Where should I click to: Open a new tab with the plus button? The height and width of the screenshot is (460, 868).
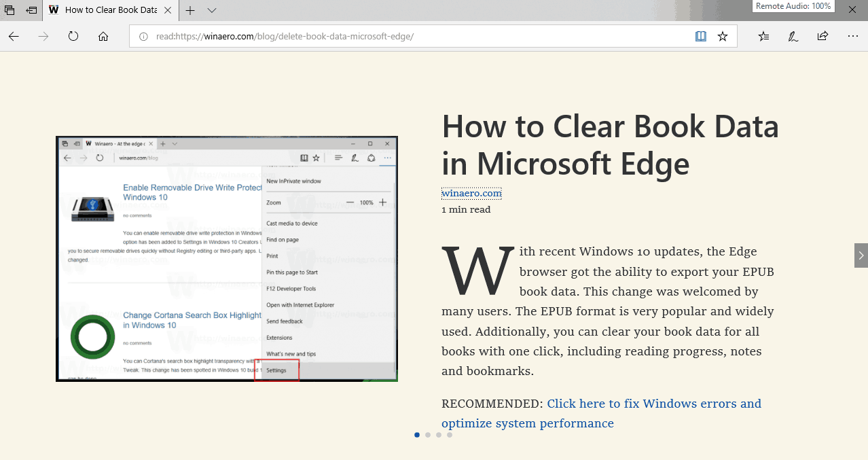[191, 10]
